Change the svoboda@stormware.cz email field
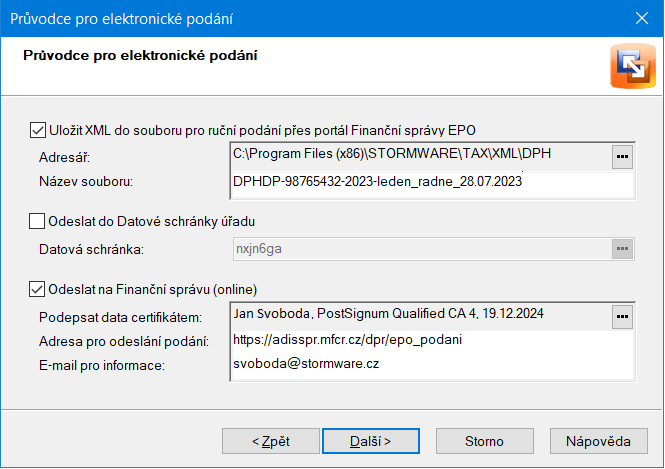This screenshot has height=469, width=665. (x=433, y=366)
